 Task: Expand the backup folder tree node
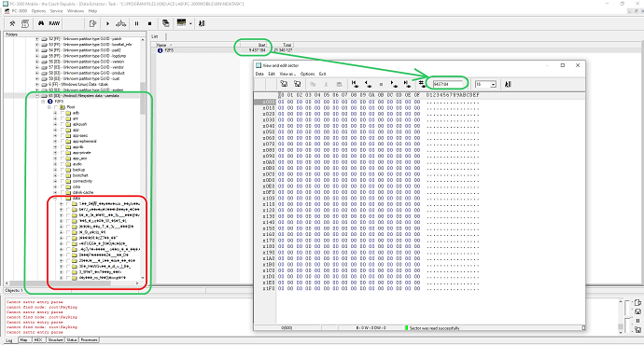click(x=55, y=170)
